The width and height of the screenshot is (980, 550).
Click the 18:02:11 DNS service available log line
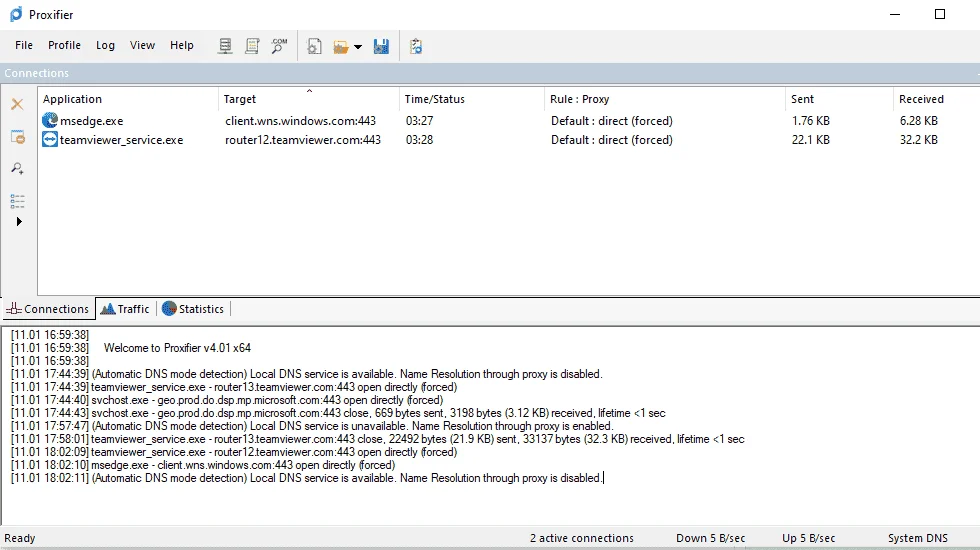click(x=306, y=478)
